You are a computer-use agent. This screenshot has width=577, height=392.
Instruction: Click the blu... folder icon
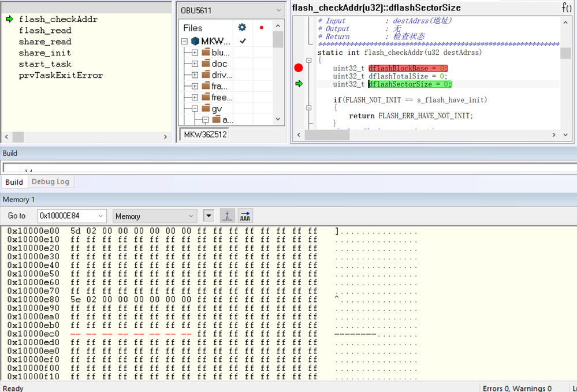pos(206,52)
